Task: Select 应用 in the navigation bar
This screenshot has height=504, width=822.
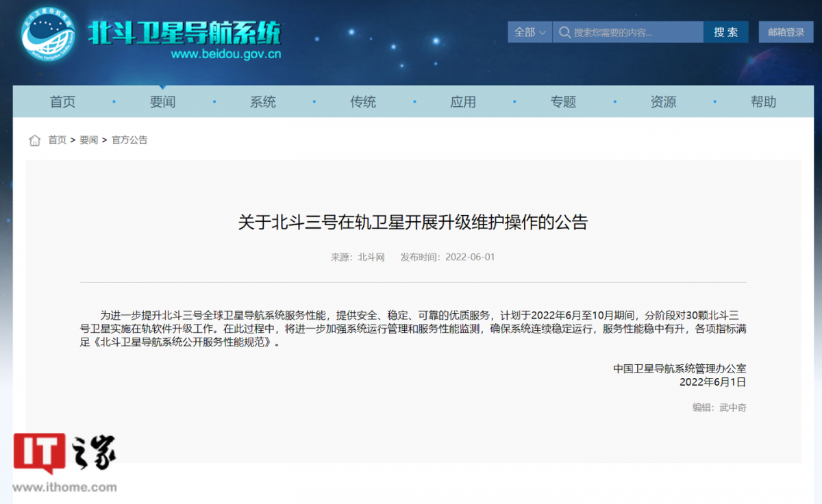Action: 463,102
